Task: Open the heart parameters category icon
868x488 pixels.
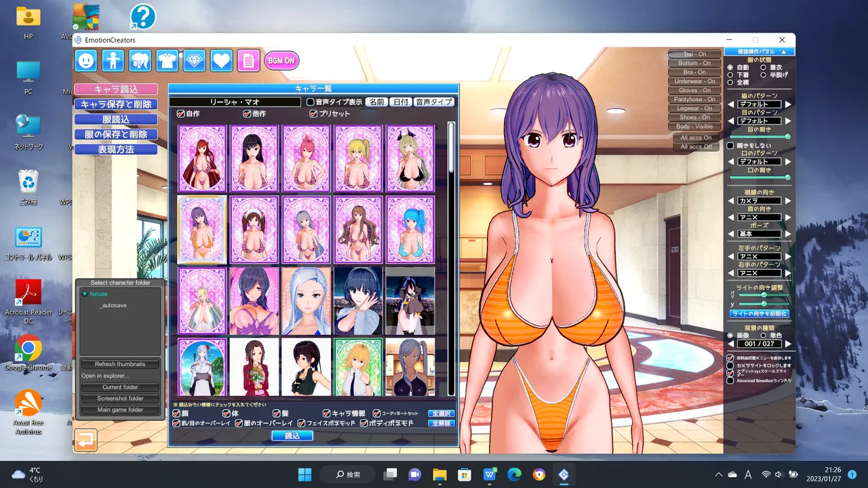Action: click(222, 61)
